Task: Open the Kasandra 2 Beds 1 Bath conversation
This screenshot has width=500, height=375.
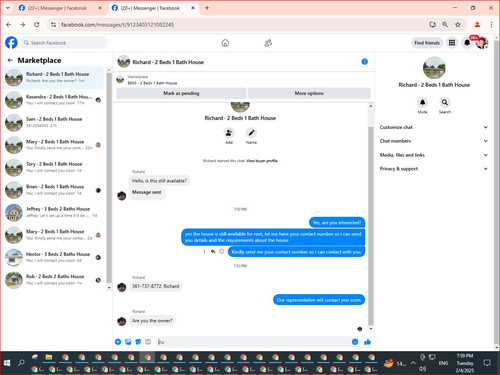Action: (x=53, y=100)
